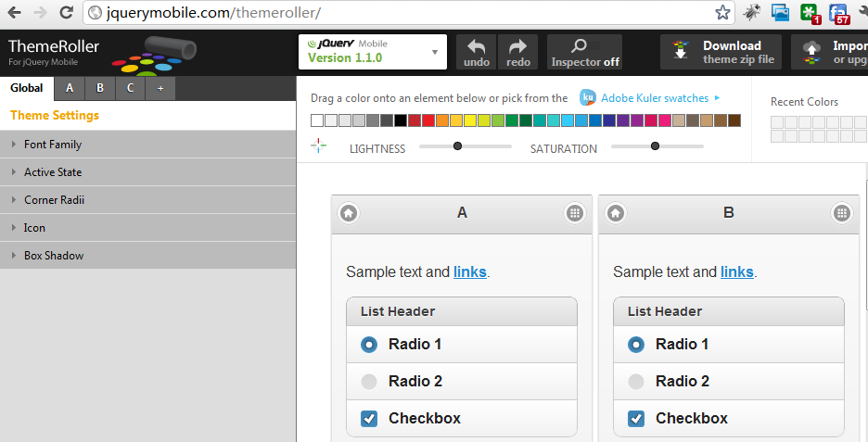Expand the Icon settings section
This screenshot has height=442, width=868.
click(x=147, y=227)
